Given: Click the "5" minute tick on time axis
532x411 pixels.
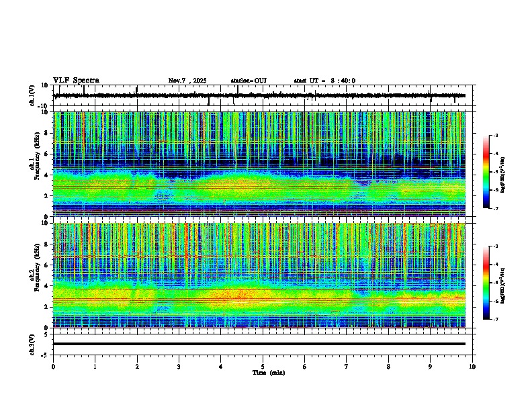Looking at the screenshot, I should (x=263, y=367).
